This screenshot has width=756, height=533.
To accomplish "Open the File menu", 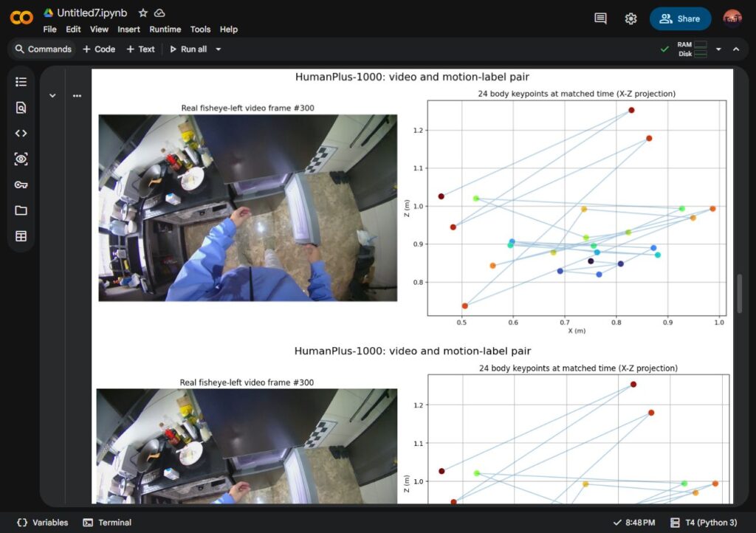I will coord(49,30).
